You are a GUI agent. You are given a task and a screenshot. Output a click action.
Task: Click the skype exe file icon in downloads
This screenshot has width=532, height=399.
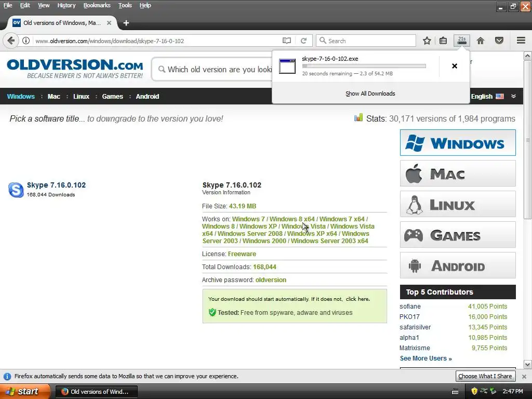[287, 66]
